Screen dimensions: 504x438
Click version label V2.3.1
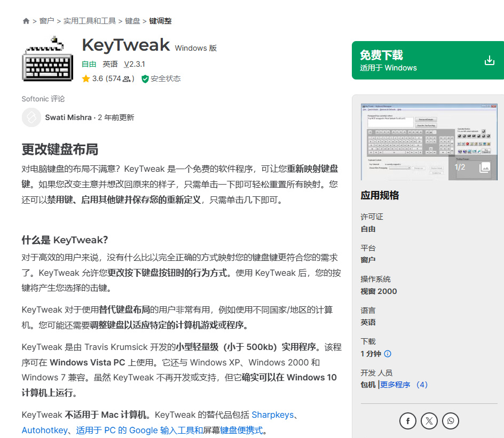[135, 64]
